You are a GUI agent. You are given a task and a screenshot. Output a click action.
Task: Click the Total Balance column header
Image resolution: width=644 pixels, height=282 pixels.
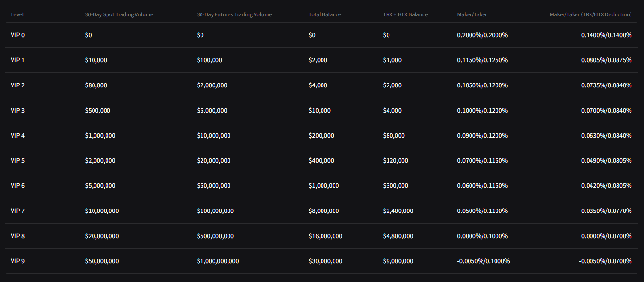point(325,14)
